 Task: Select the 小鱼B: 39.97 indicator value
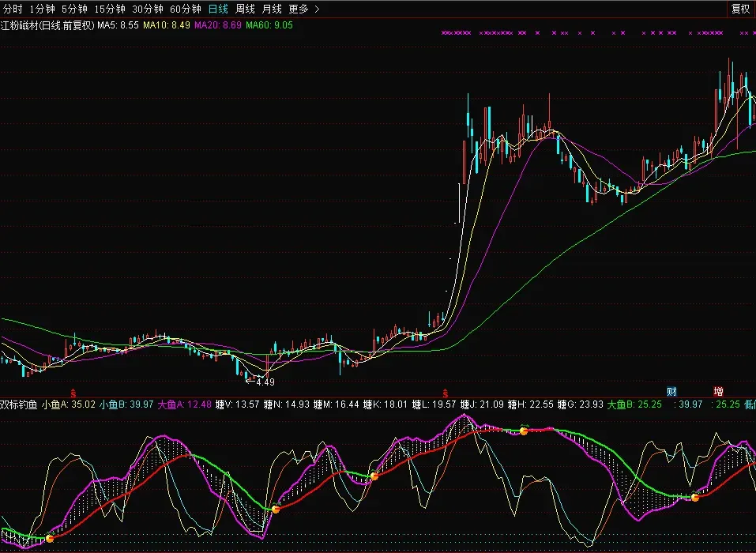tap(126, 404)
